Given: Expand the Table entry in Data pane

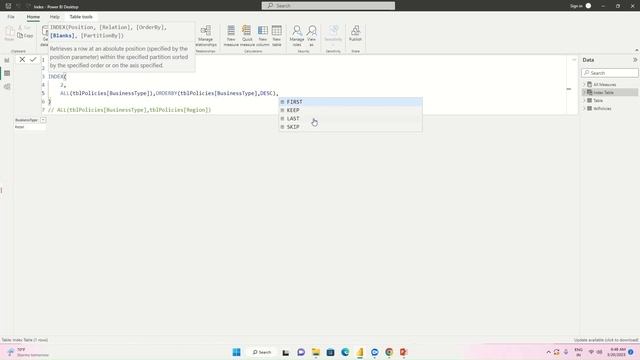Looking at the screenshot, I should tap(584, 100).
